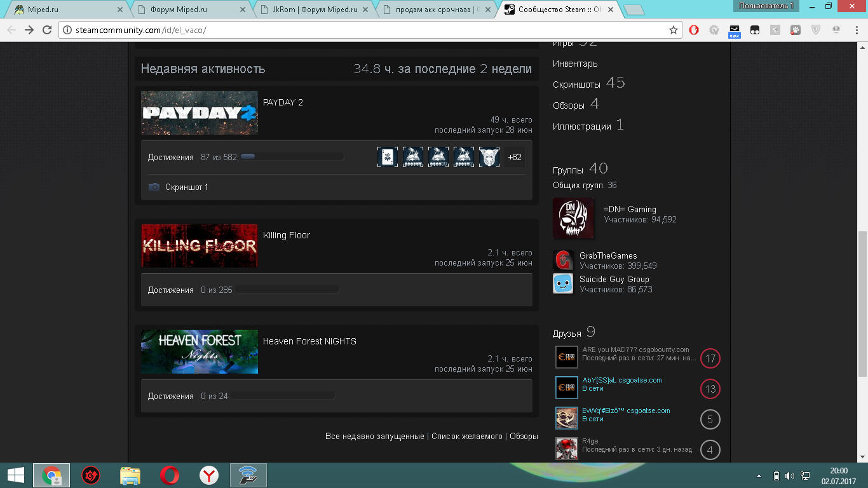Show hidden system tray icons

point(759,476)
